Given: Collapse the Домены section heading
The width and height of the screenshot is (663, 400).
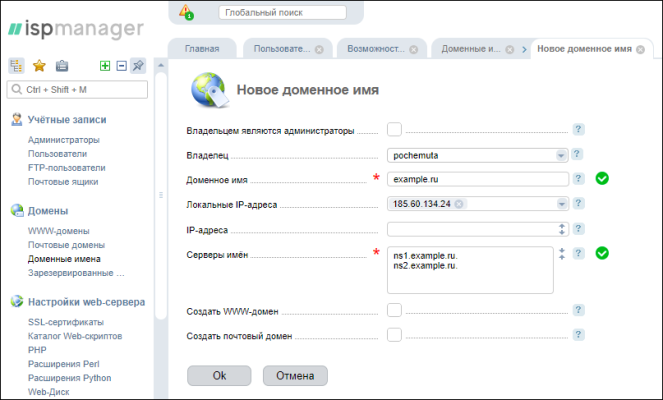Looking at the screenshot, I should [x=48, y=211].
